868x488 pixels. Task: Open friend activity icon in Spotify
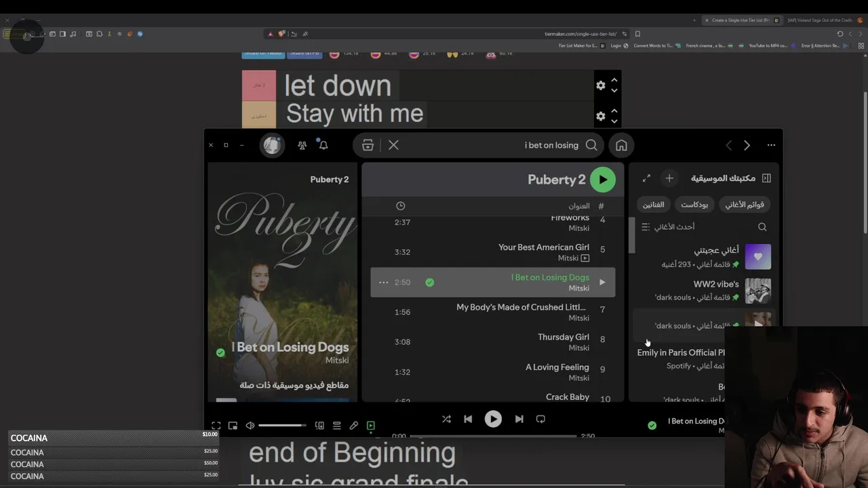coord(302,145)
